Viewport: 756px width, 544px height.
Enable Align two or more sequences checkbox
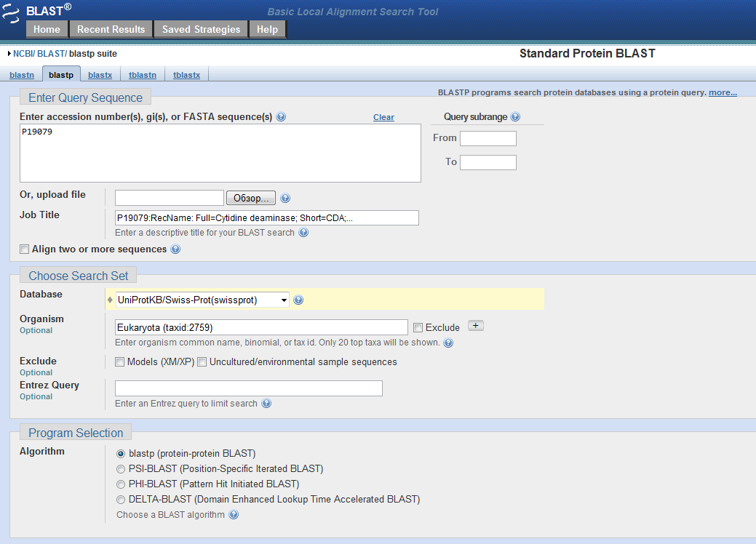click(24, 249)
